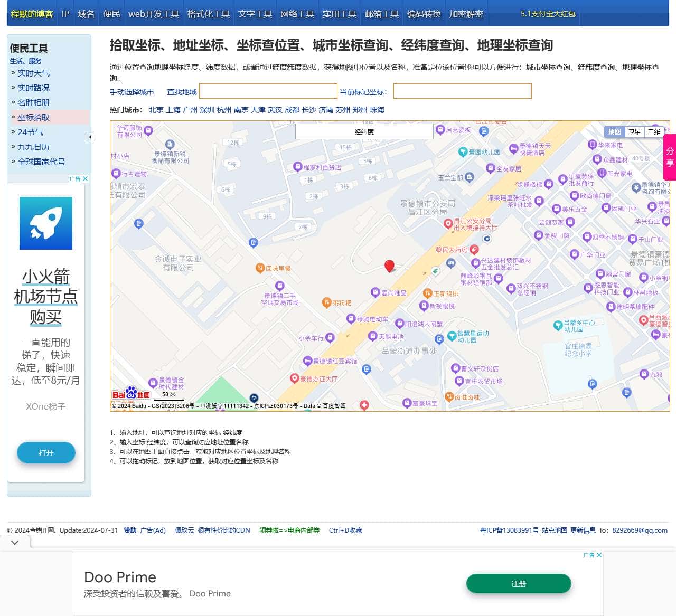Click the 粥粉栊 food stall map icon

(326, 303)
